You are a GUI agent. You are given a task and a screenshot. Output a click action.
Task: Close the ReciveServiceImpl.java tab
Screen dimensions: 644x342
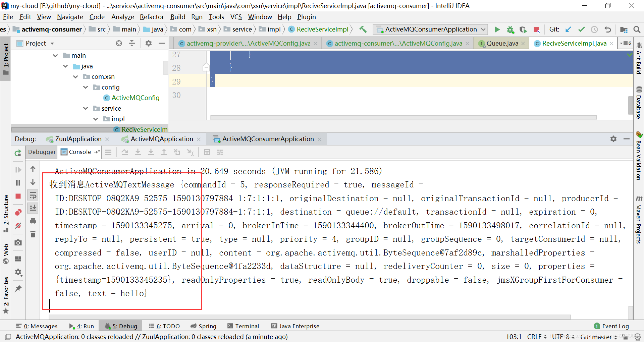tap(612, 44)
